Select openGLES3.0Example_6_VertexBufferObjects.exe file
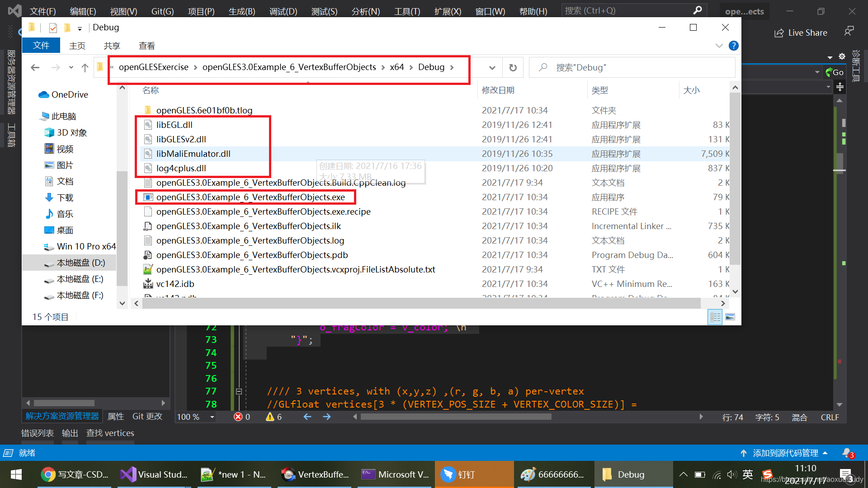 tap(250, 197)
